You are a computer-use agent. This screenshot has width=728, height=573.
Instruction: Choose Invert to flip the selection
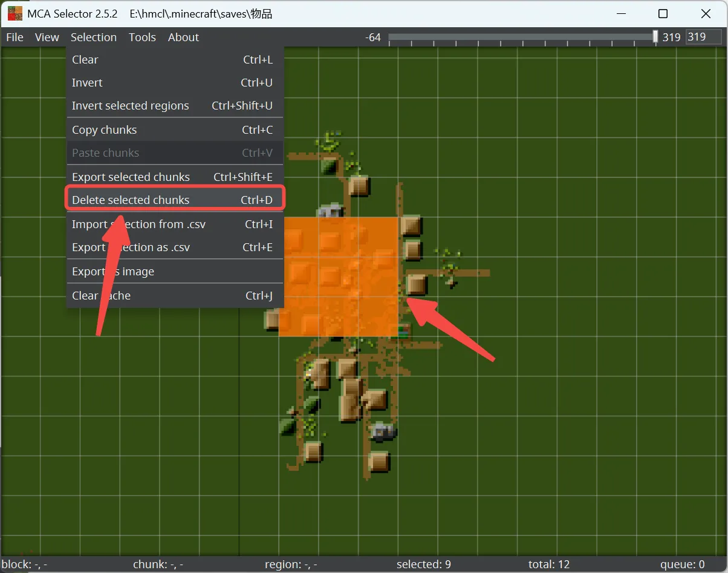(175, 82)
